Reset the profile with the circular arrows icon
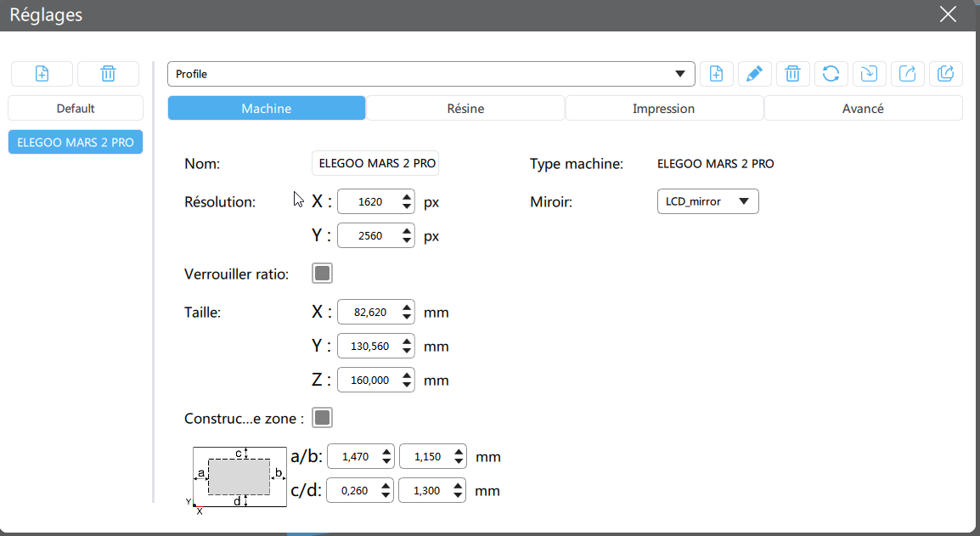The height and width of the screenshot is (536, 980). (831, 74)
